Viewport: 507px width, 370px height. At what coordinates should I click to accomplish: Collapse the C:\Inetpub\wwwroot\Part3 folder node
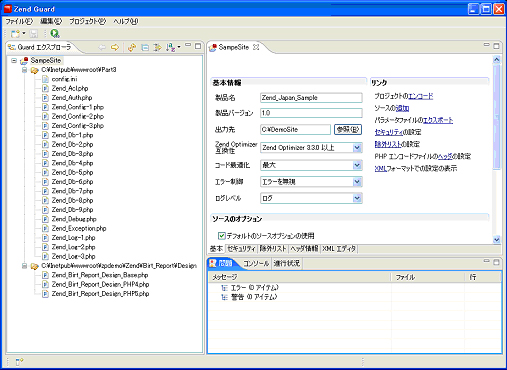pyautogui.click(x=24, y=70)
